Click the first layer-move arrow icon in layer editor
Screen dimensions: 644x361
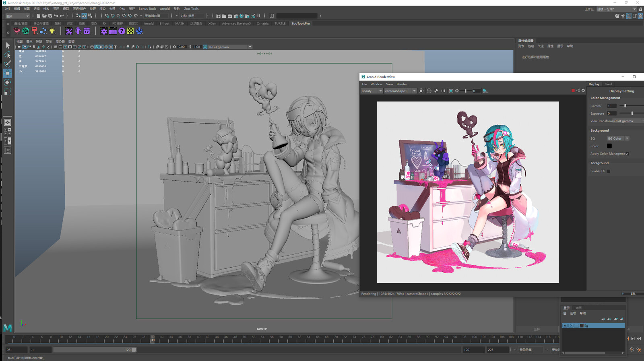pos(603,319)
